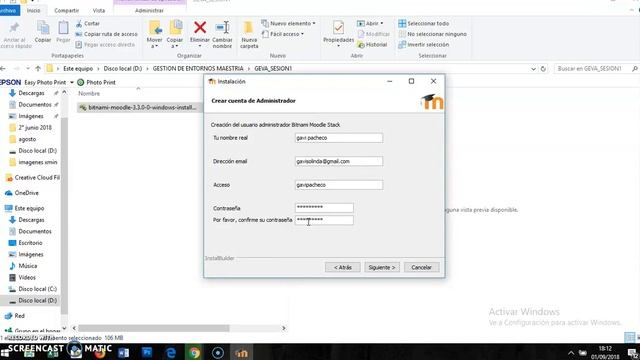
Task: Show hidden system tray icons
Action: [x=571, y=353]
